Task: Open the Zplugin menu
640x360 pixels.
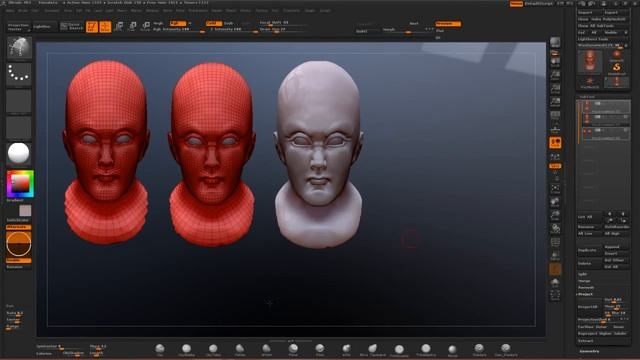Action: 310,11
